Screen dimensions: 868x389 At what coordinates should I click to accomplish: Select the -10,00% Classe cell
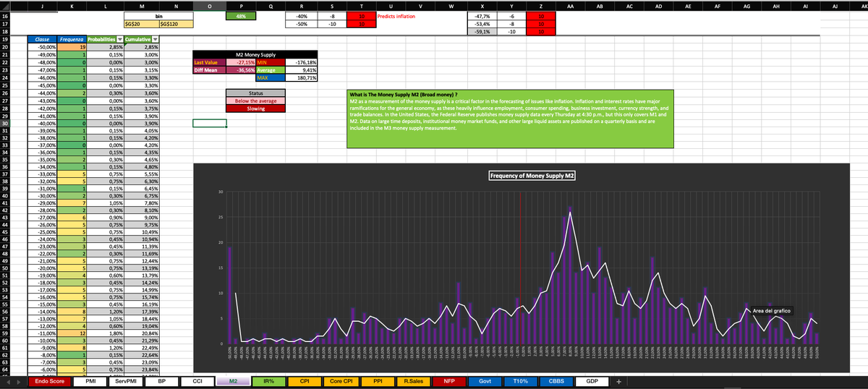coord(41,340)
